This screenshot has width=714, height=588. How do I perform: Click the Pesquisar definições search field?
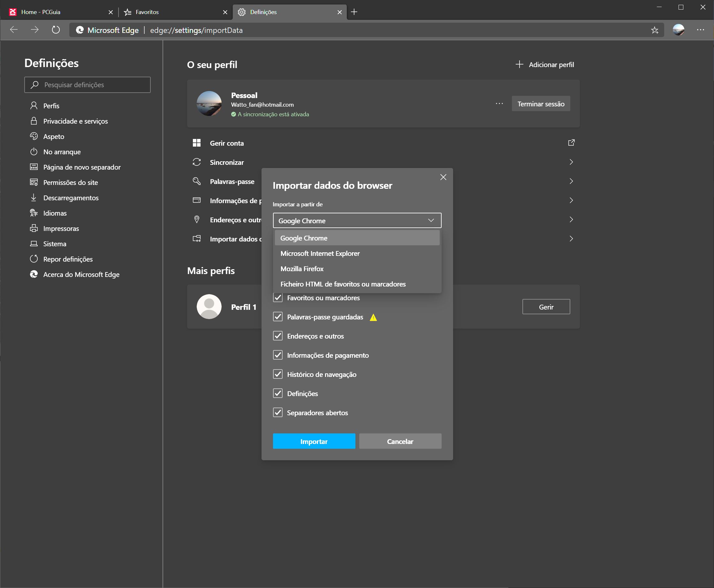[87, 85]
